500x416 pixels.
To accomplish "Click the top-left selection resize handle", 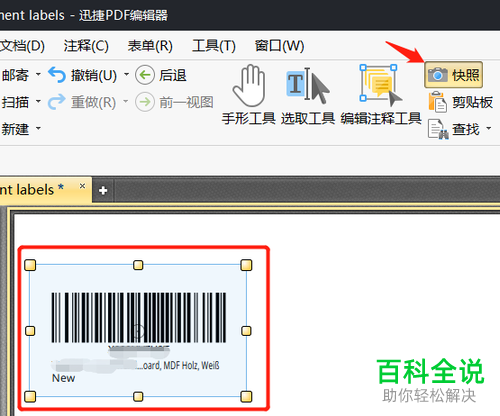I will [30, 265].
